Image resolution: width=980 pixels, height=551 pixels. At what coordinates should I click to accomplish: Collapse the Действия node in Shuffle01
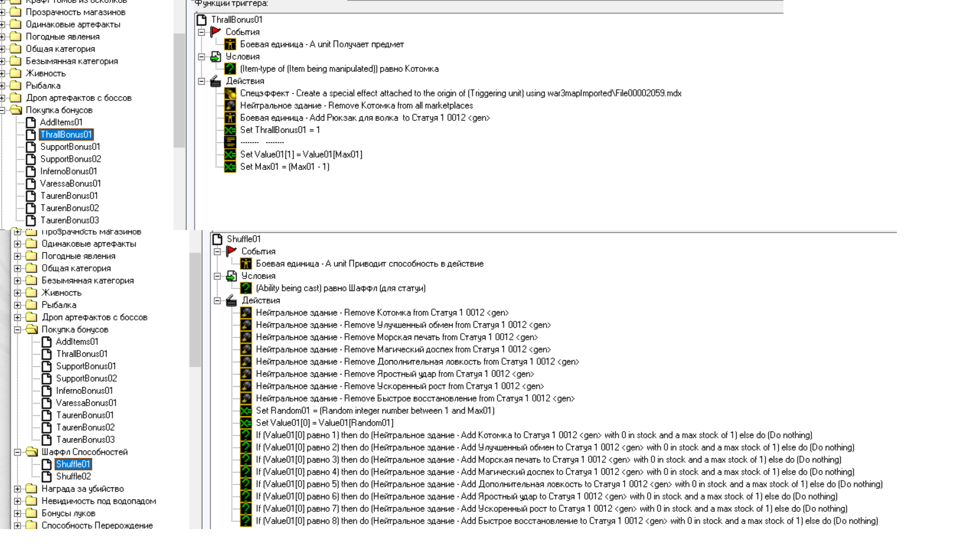tap(217, 300)
